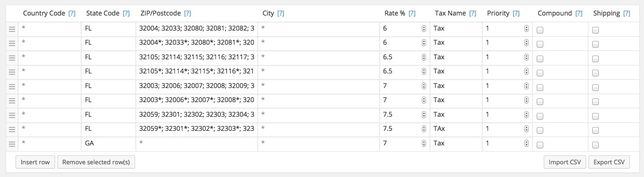The image size is (644, 177).
Task: Click the drag handle of the GA row
Action: (x=12, y=144)
